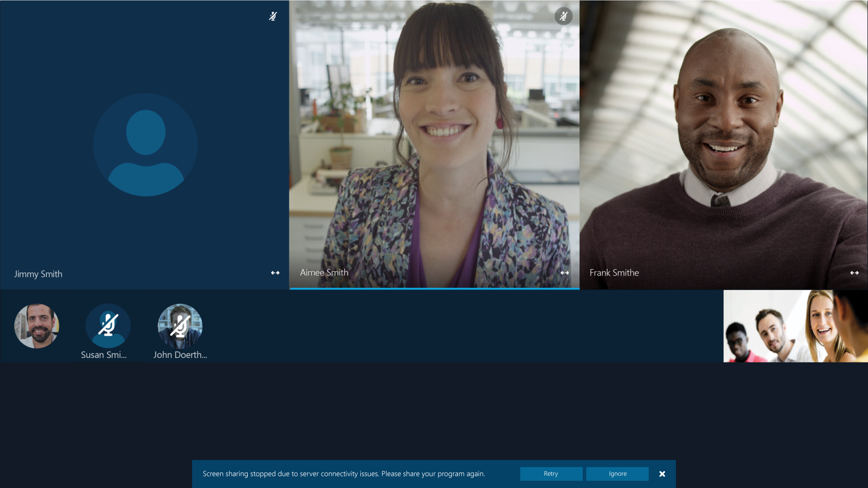
Task: Select the bearded man's participant avatar
Action: [x=37, y=326]
